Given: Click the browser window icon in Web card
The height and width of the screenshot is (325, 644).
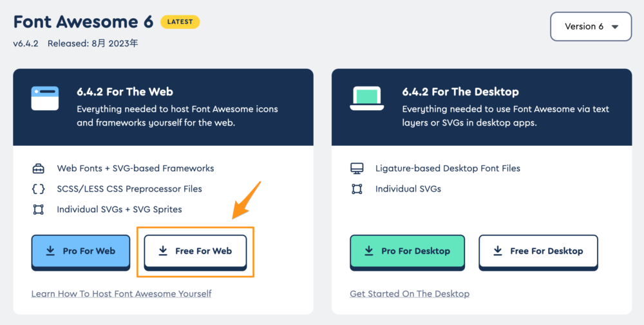Looking at the screenshot, I should pos(45,98).
